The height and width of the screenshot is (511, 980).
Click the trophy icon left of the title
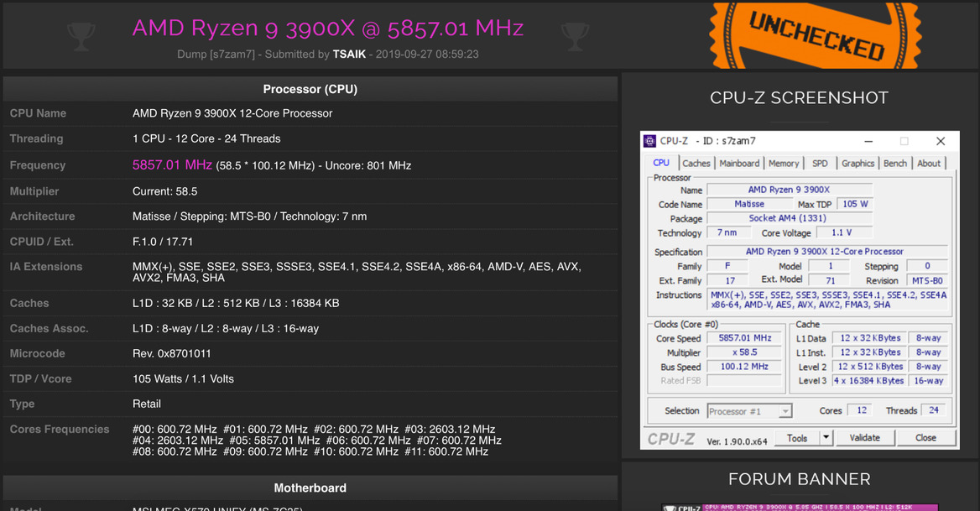pyautogui.click(x=81, y=36)
